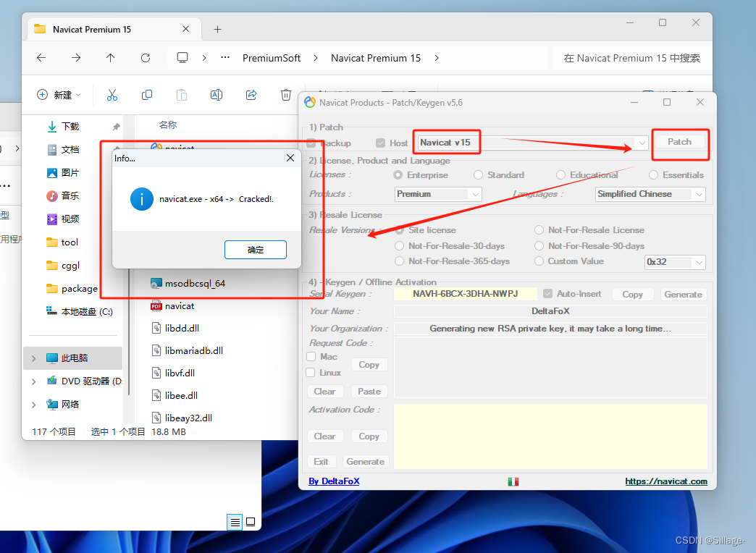This screenshot has width=756, height=553.
Task: Choose Not-For-Resale License radio option
Action: 539,230
